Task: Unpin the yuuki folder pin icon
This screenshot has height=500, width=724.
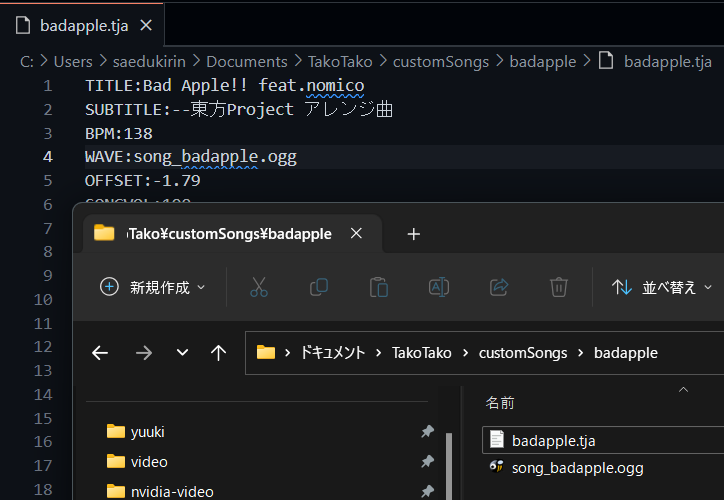Action: click(427, 432)
